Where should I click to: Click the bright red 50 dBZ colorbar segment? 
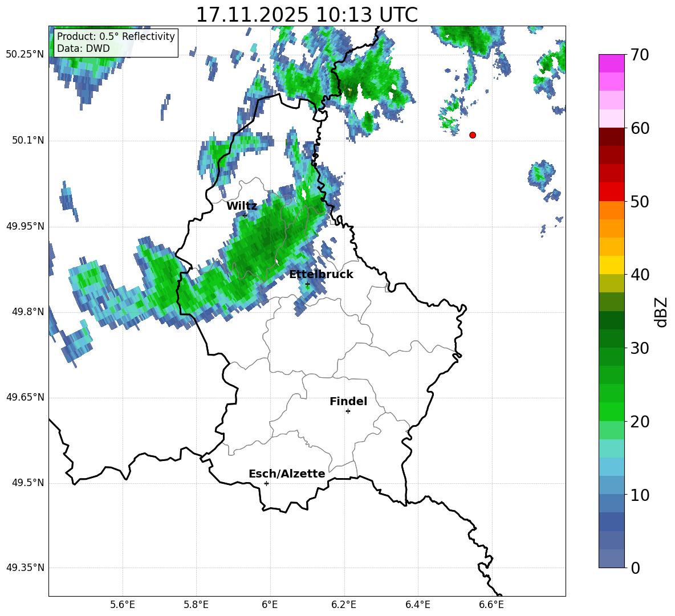click(611, 192)
